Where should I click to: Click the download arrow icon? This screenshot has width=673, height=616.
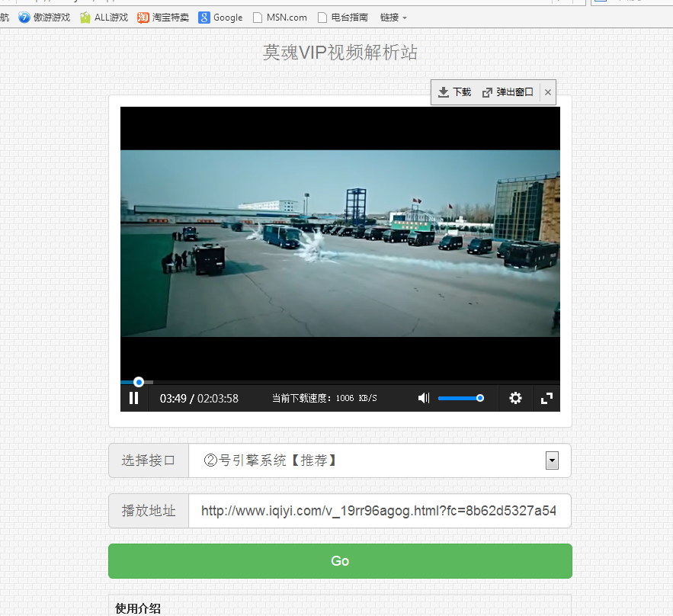coord(444,92)
